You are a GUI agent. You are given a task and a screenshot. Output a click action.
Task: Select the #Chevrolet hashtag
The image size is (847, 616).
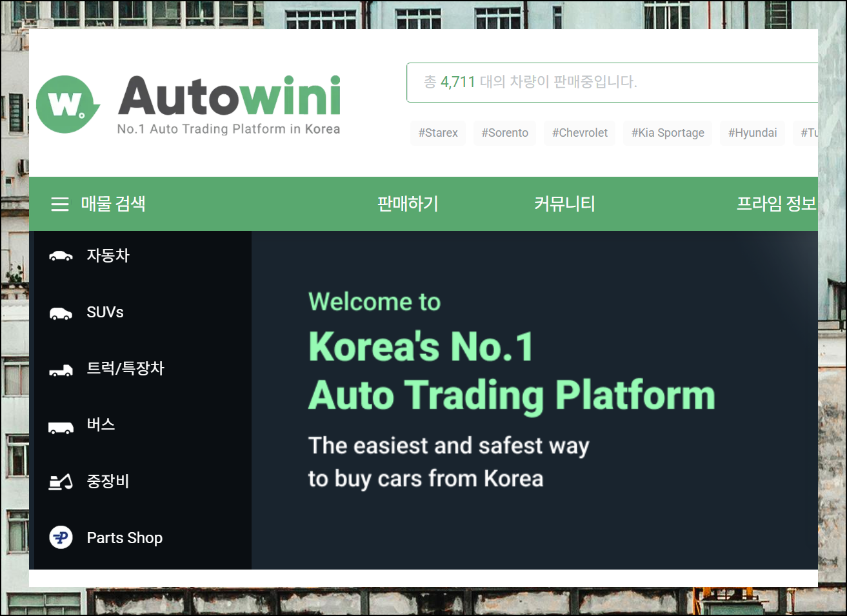pos(580,133)
